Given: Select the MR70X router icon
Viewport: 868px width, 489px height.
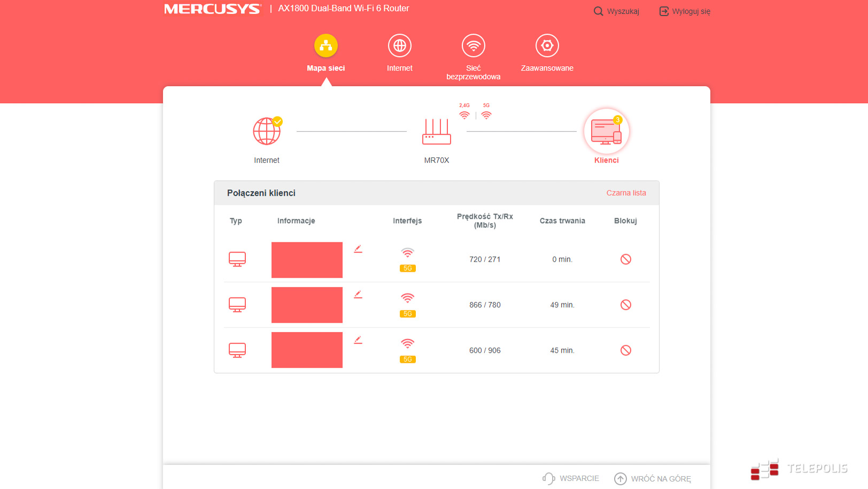Looking at the screenshot, I should (x=436, y=132).
